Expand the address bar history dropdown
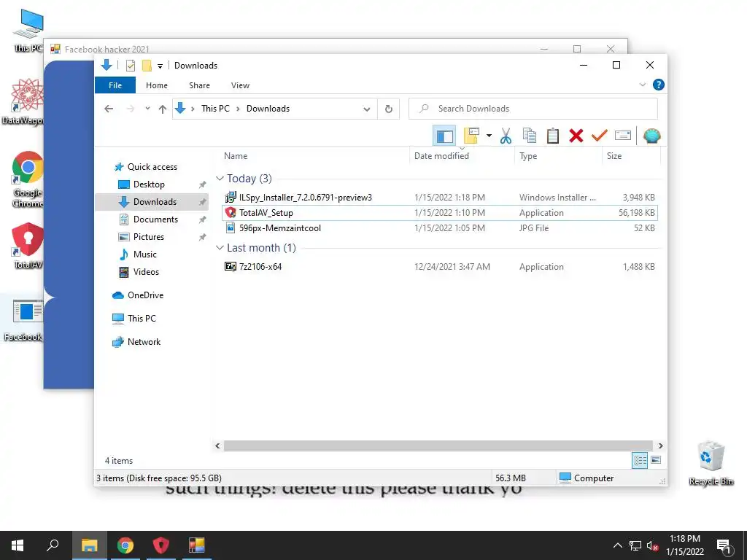Screen dimensions: 747x560 coord(366,109)
